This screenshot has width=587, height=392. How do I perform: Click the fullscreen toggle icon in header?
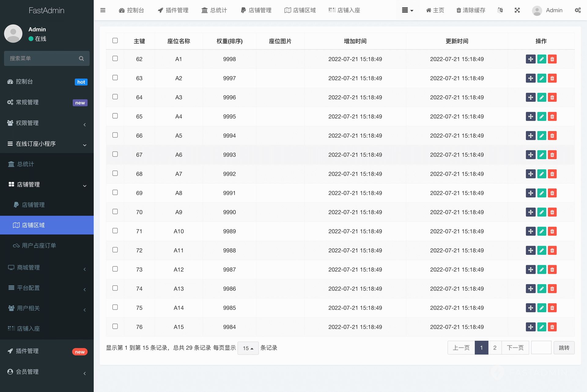coord(517,10)
